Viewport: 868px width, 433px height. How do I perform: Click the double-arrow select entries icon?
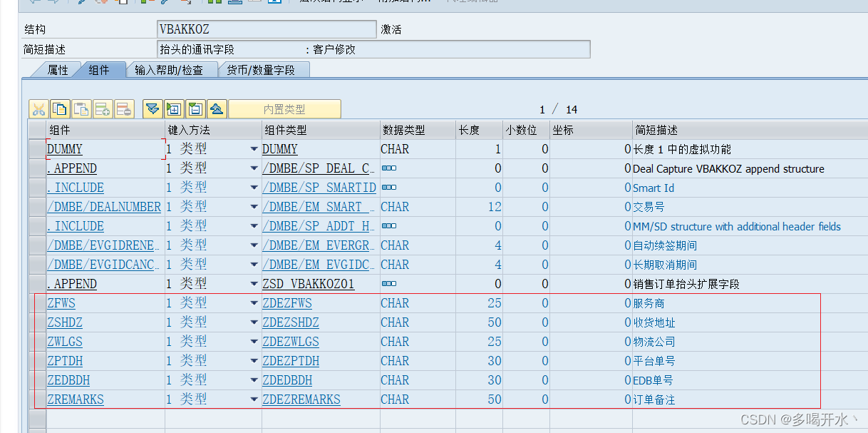coord(153,108)
